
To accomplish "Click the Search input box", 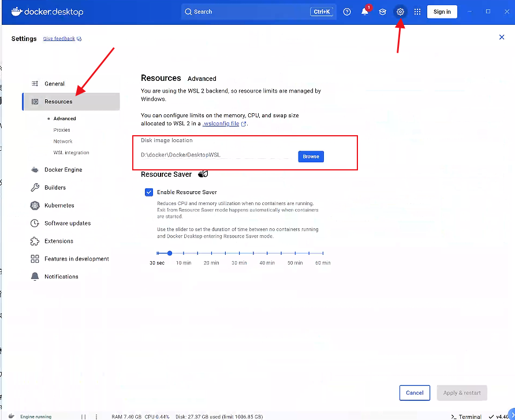I will point(259,12).
